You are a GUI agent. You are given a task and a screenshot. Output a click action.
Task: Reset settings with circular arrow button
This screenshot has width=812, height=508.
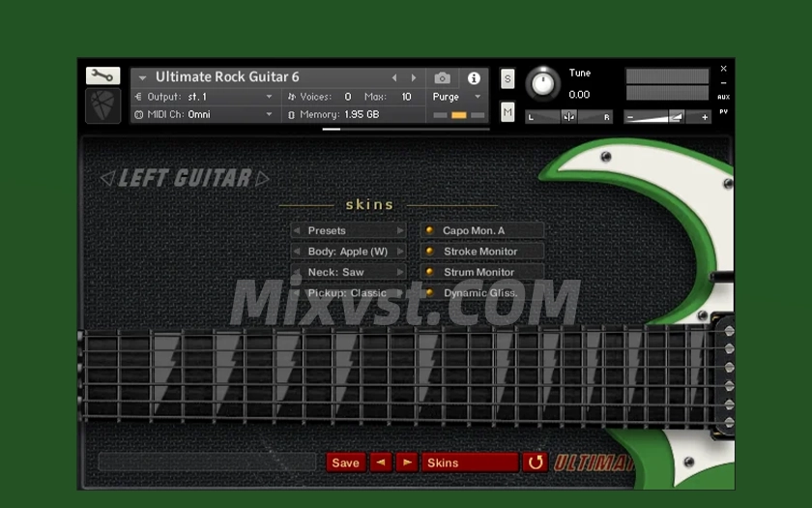tap(536, 463)
